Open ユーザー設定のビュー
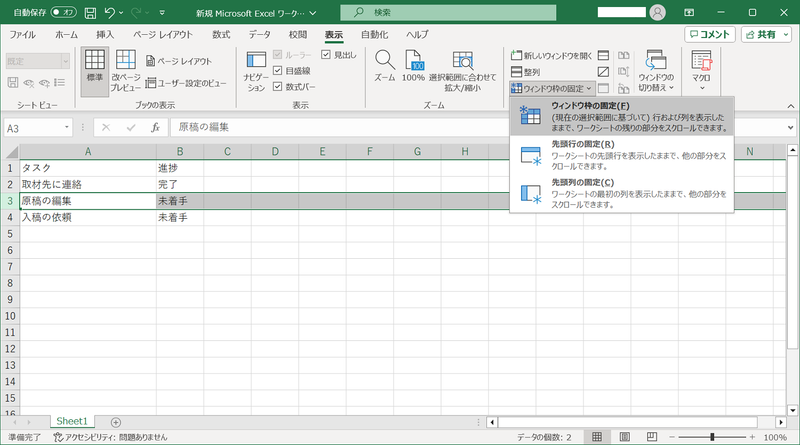 click(x=186, y=83)
